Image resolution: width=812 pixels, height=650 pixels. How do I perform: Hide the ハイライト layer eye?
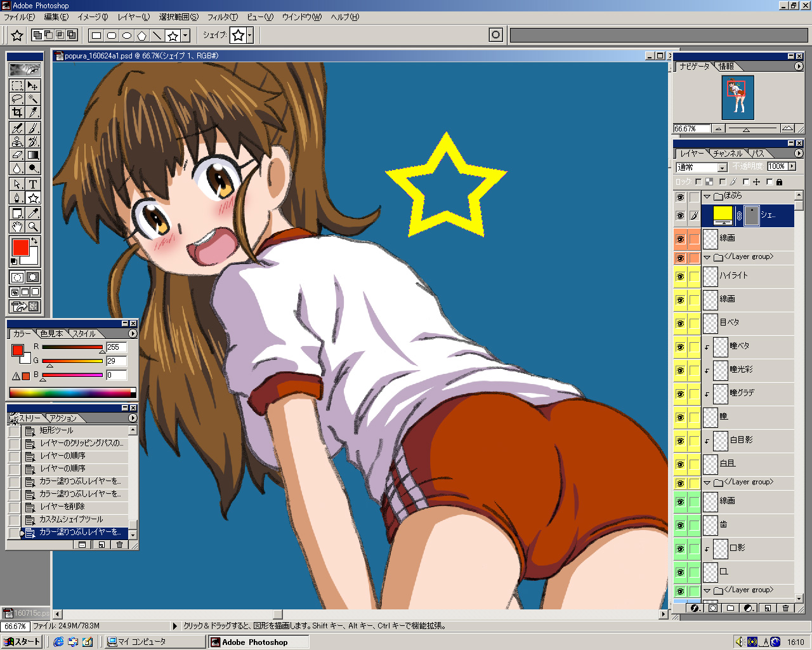(680, 277)
